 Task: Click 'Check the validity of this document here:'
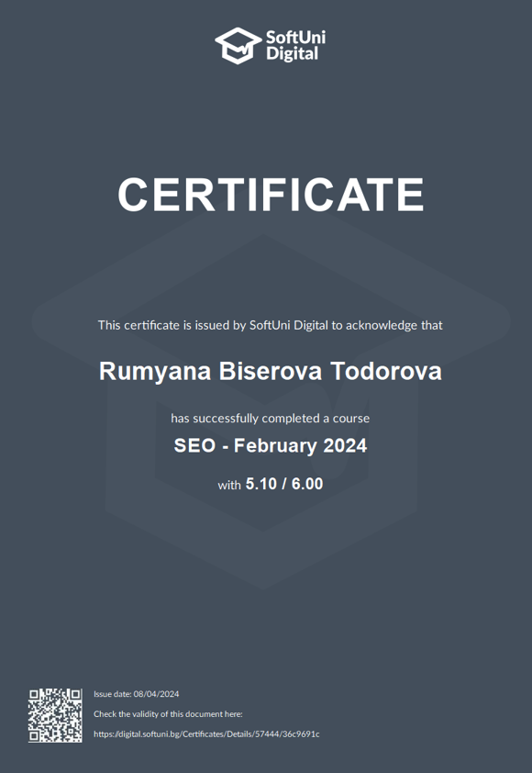168,714
